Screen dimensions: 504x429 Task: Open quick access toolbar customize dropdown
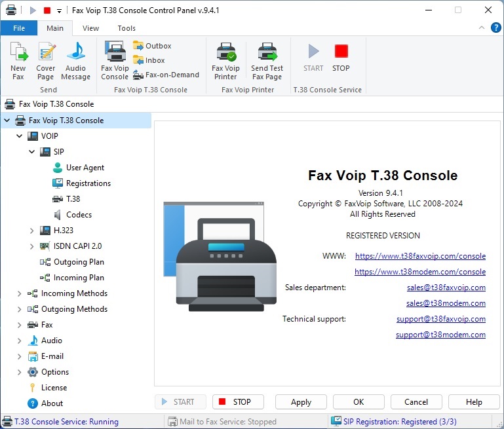[x=59, y=11]
